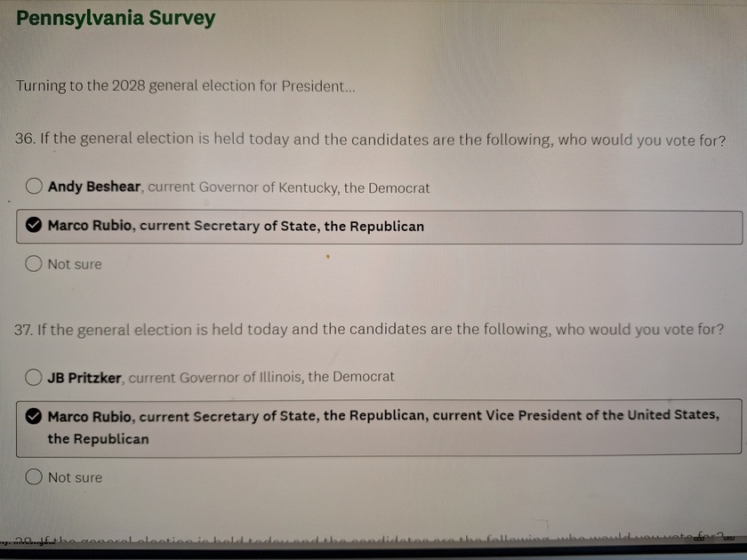The image size is (747, 560).
Task: Click question 36 prompt text
Action: [370, 140]
